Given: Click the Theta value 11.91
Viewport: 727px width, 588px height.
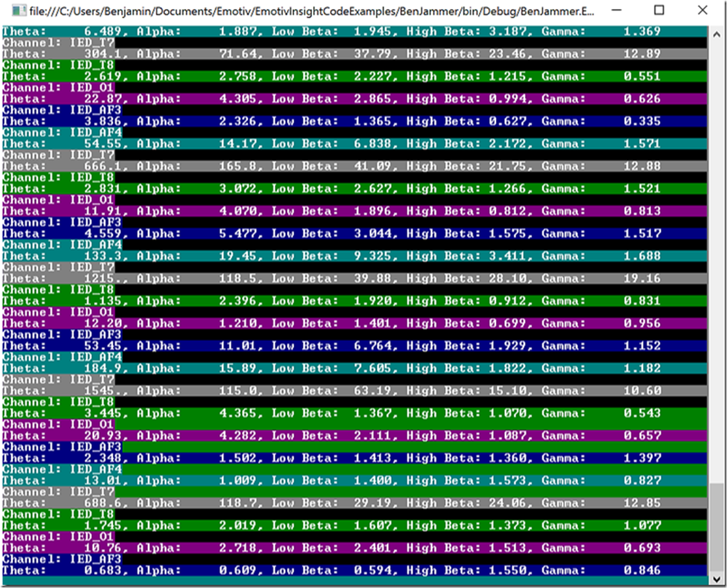Looking at the screenshot, I should coord(102,211).
